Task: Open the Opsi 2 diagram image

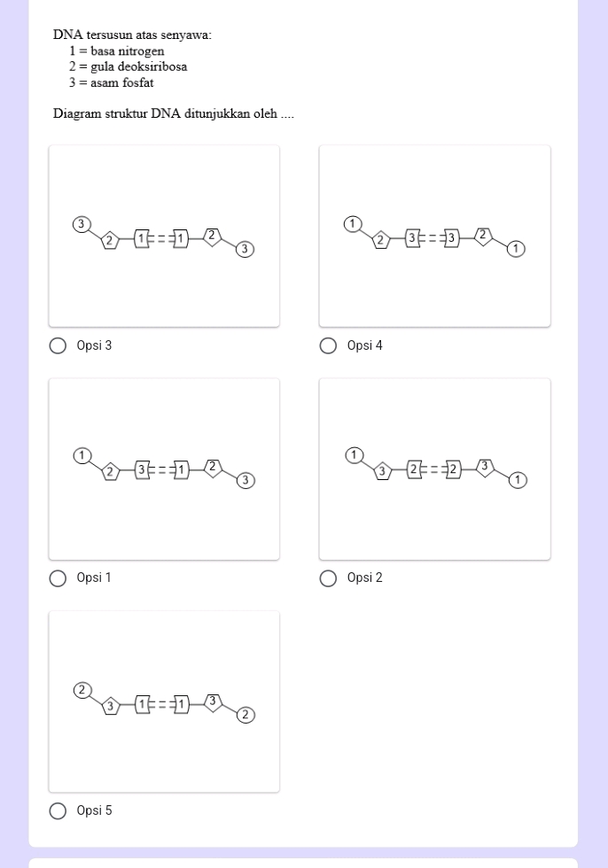Action: pyautogui.click(x=434, y=469)
